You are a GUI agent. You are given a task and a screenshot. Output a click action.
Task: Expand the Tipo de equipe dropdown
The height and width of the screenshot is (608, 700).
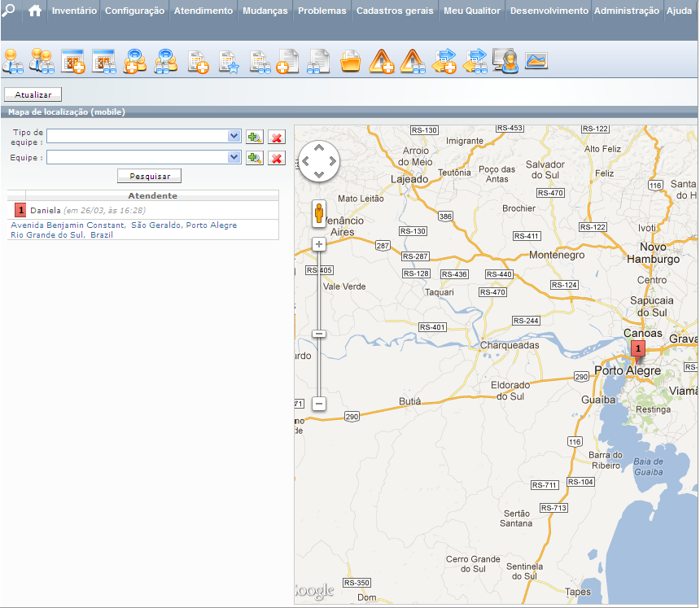pos(234,136)
